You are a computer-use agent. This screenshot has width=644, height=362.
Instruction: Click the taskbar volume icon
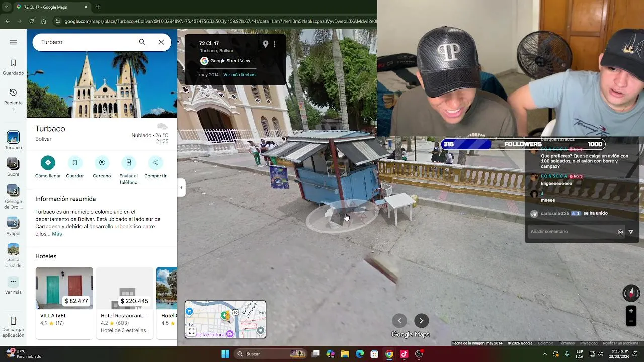pyautogui.click(x=600, y=354)
